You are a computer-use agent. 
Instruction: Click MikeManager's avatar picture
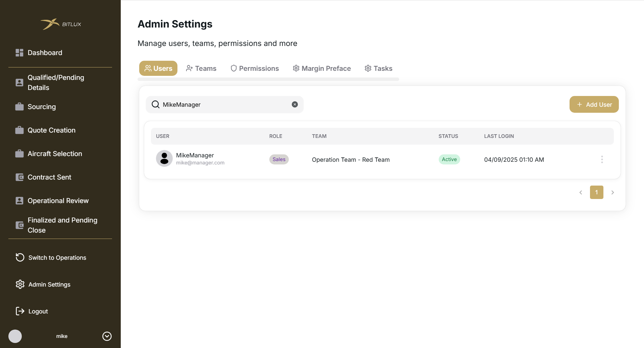(164, 158)
